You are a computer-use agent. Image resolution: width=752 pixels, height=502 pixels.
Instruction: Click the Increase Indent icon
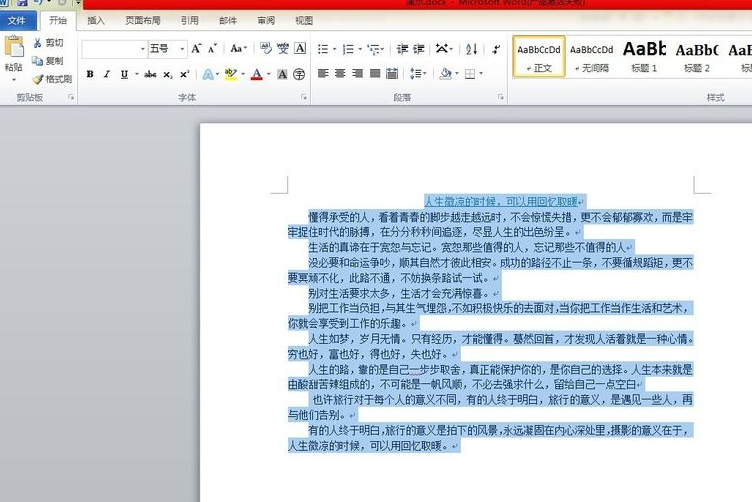(x=419, y=49)
